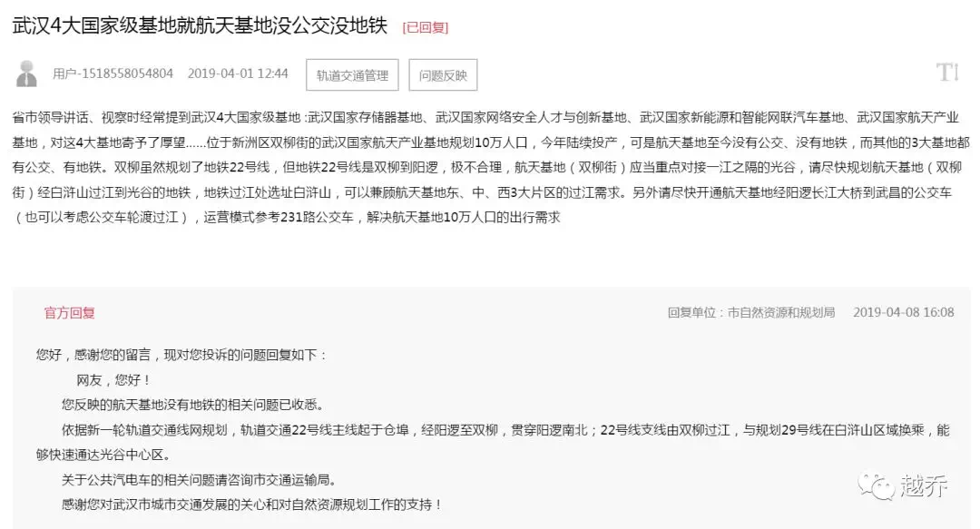Open the font size adjust icon
The height and width of the screenshot is (529, 980).
[946, 73]
